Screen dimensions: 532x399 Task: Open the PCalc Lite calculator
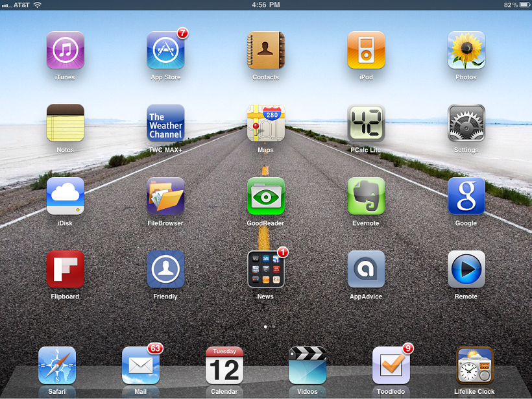click(366, 123)
